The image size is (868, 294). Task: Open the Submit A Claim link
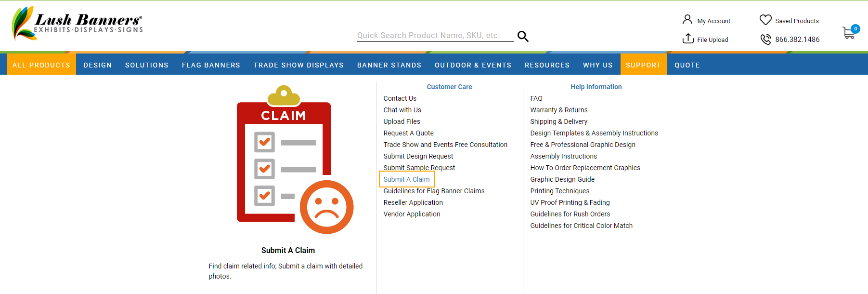[406, 179]
